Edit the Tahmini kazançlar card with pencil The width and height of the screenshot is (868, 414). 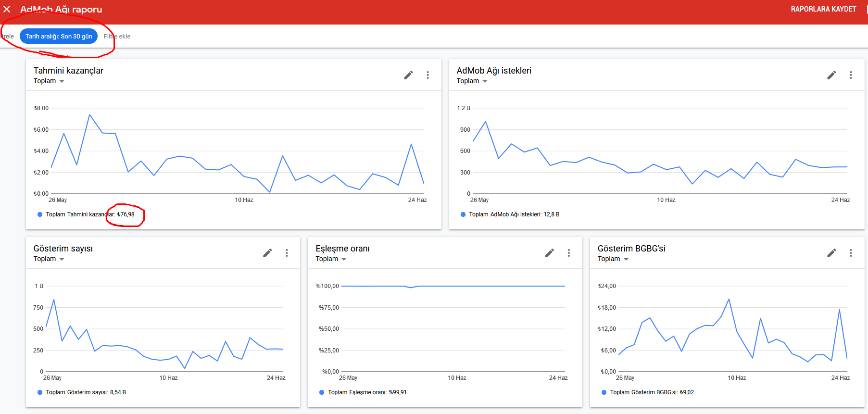[408, 75]
